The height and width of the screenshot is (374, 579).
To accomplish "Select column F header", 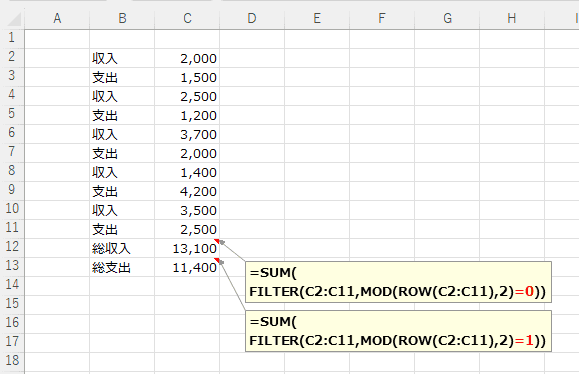I will (382, 18).
